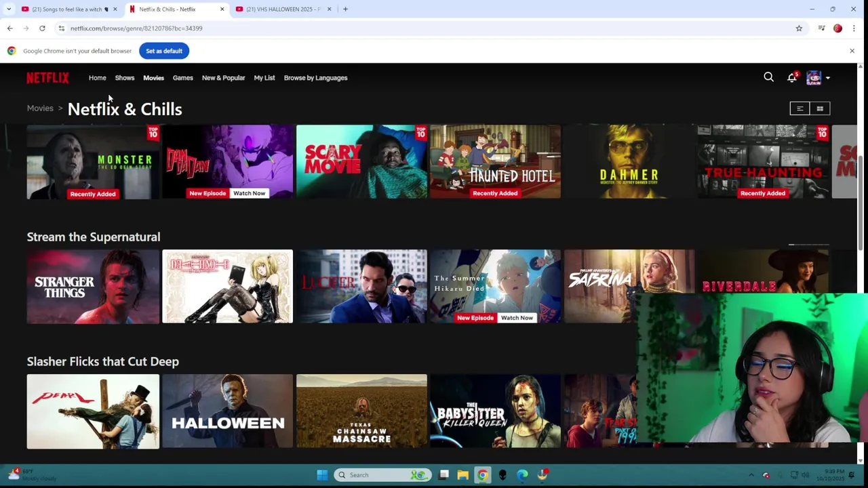Viewport: 868px width, 488px height.
Task: Click the Netflix logo
Action: pos(47,78)
